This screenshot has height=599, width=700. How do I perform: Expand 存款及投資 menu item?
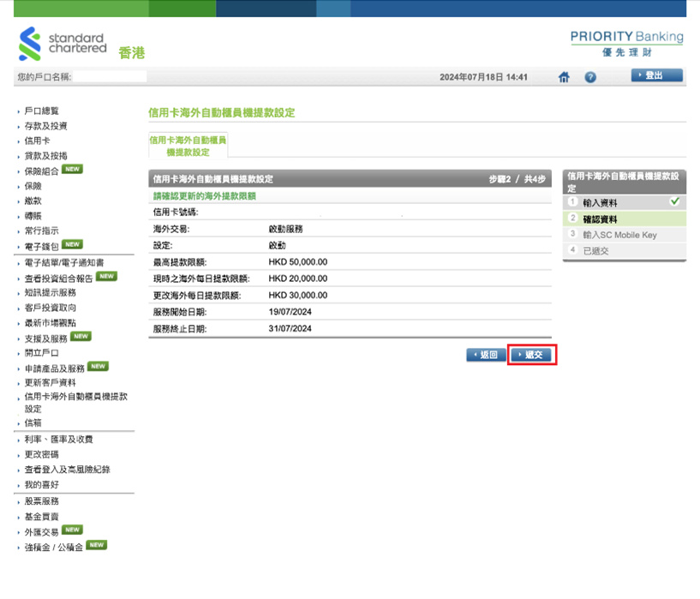45,126
